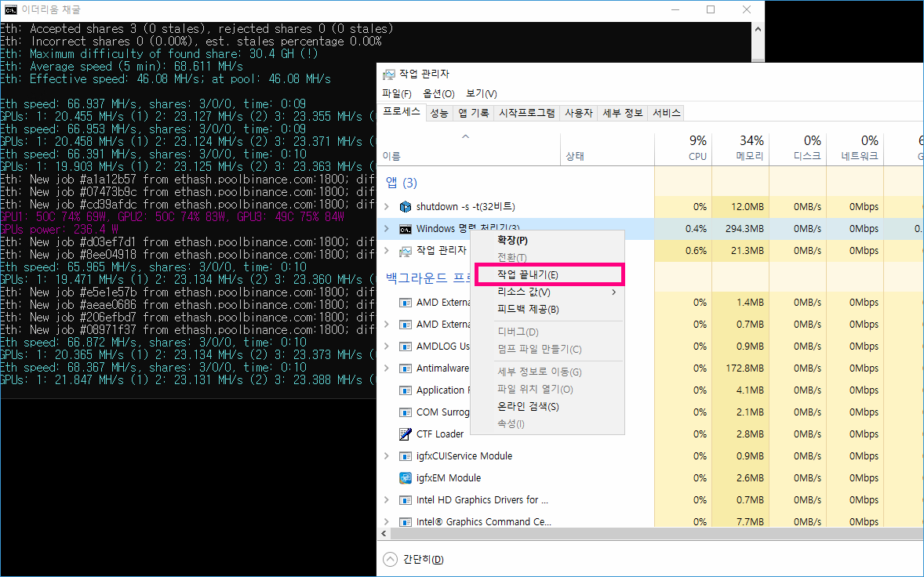The width and height of the screenshot is (924, 577).
Task: Click the Task Manager horizontal scroll left arrow
Action: click(384, 534)
